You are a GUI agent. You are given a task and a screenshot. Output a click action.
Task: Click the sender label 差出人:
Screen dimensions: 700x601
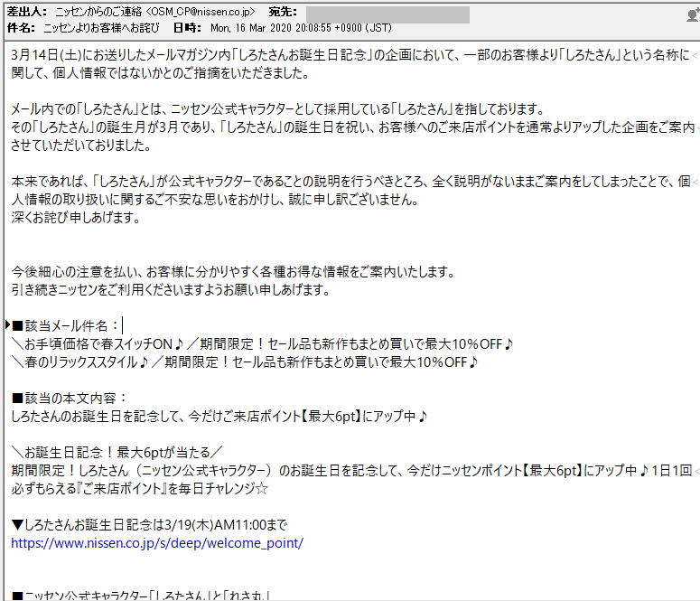27,12
